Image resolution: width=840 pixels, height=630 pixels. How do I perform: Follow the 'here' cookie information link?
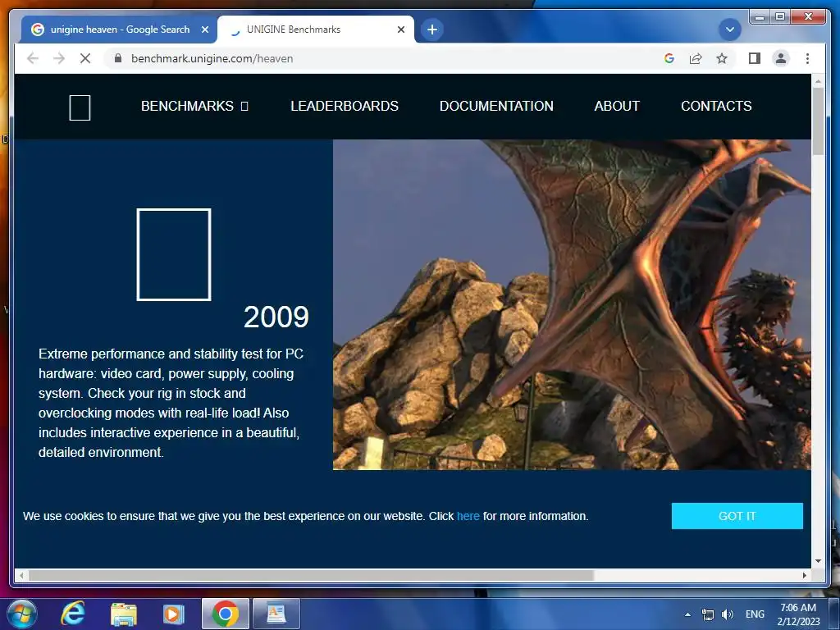click(x=468, y=516)
